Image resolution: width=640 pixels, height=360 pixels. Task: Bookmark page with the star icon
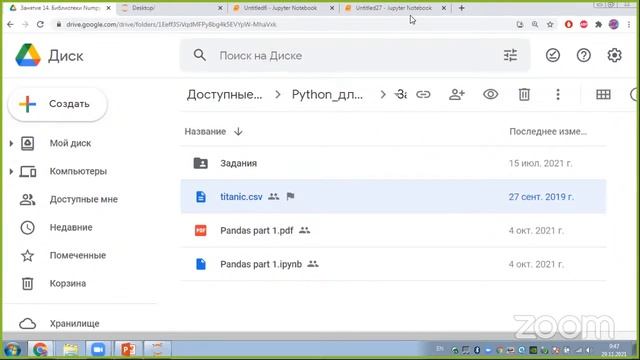pos(550,24)
